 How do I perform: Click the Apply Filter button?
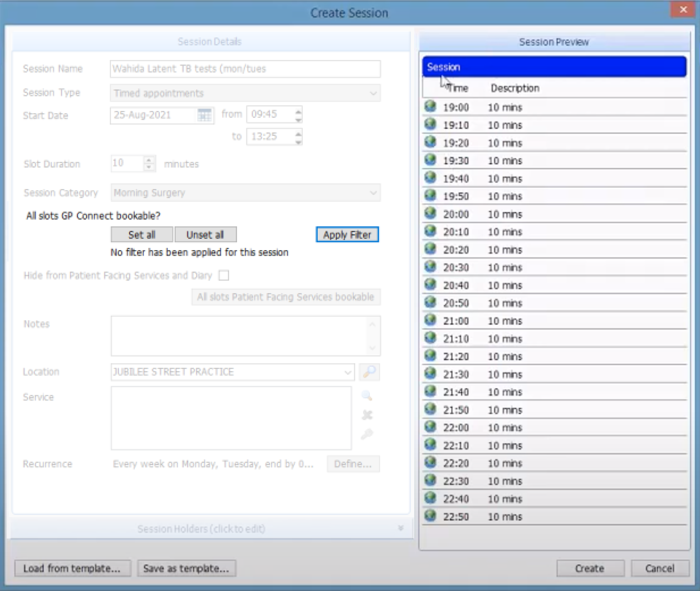pos(347,235)
